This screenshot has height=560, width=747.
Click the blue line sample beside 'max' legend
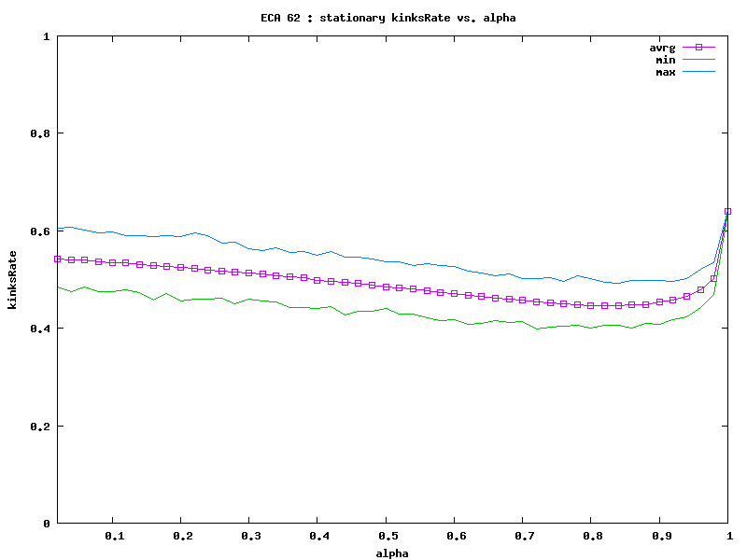698,73
